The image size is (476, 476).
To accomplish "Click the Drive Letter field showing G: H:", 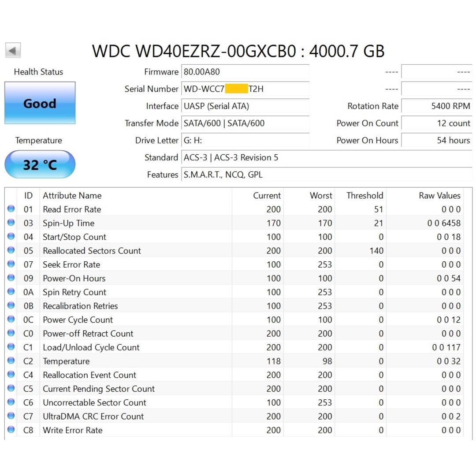I will point(245,140).
